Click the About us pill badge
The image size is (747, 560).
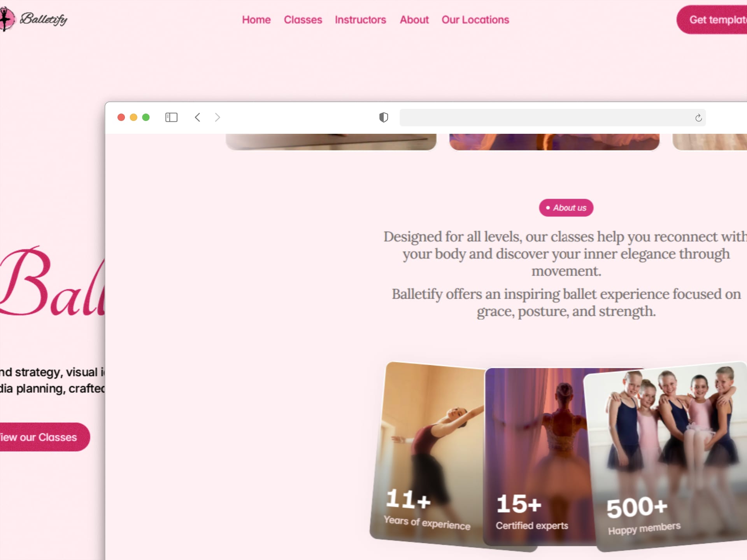566,208
